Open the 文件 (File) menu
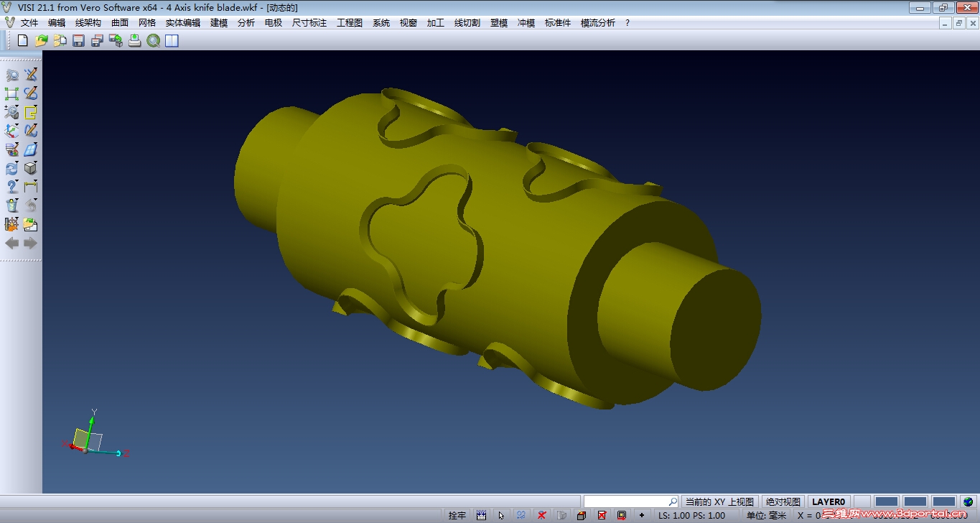This screenshot has height=523, width=980. pos(29,23)
